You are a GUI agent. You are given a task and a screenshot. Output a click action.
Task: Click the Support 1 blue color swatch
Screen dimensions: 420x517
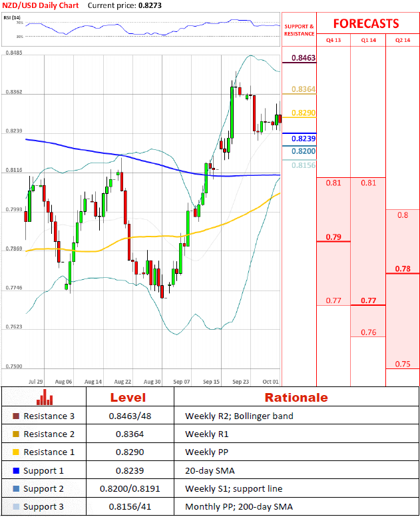click(16, 471)
